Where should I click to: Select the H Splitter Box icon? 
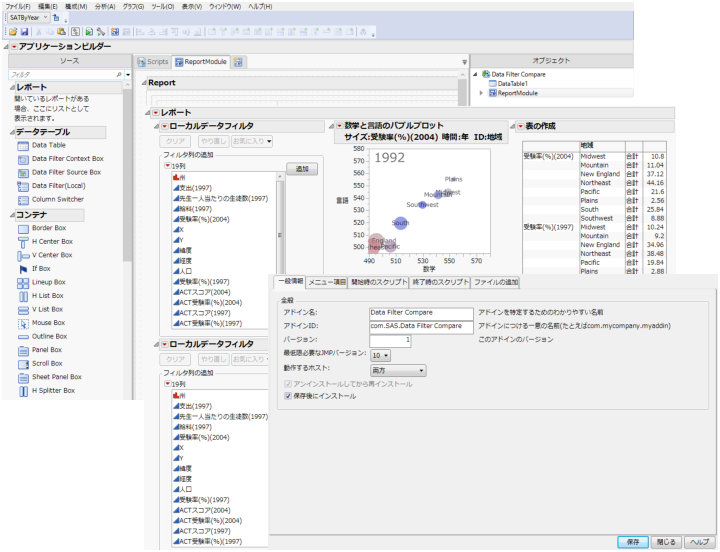pyautogui.click(x=23, y=391)
